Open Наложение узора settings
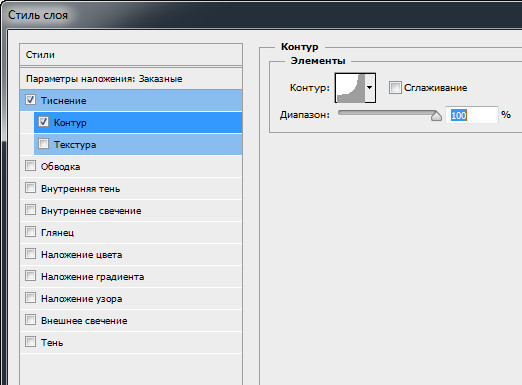 pyautogui.click(x=131, y=298)
